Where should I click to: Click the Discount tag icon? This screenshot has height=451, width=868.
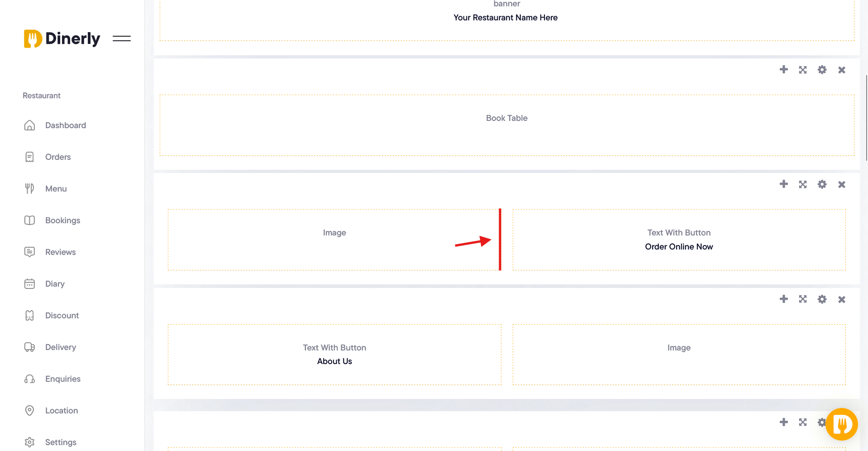[x=29, y=316]
